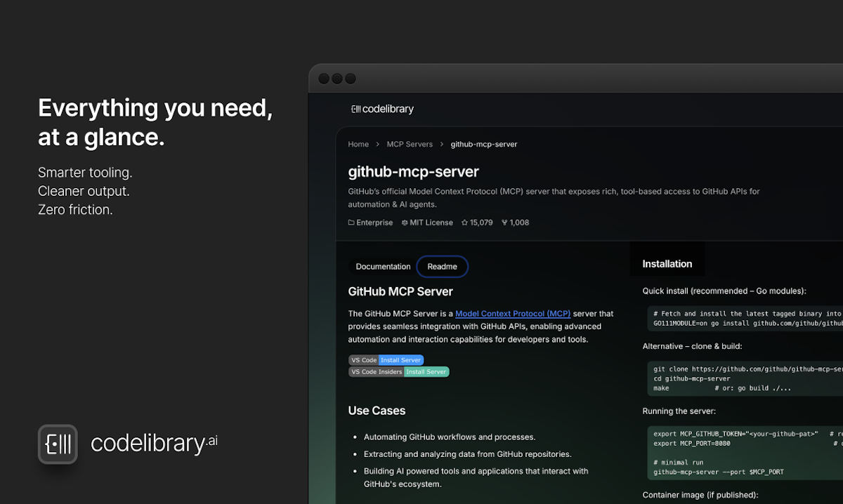Click 'Building AI powered tools' bullet item

(476, 477)
